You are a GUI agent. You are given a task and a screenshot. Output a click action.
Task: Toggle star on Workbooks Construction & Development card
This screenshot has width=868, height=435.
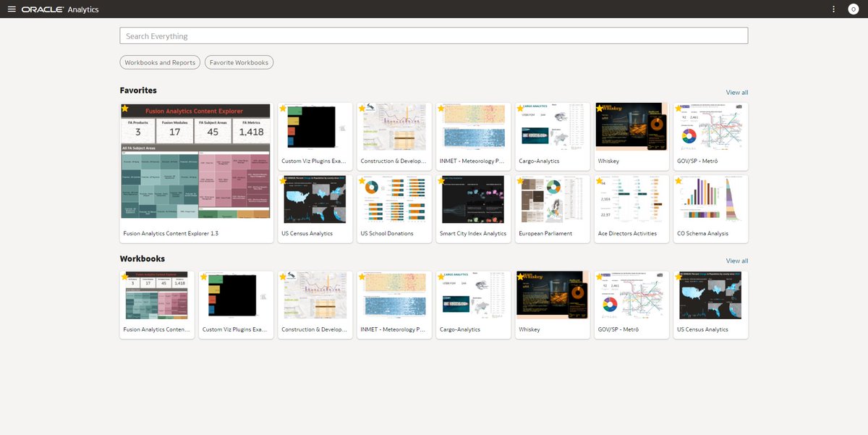click(283, 276)
